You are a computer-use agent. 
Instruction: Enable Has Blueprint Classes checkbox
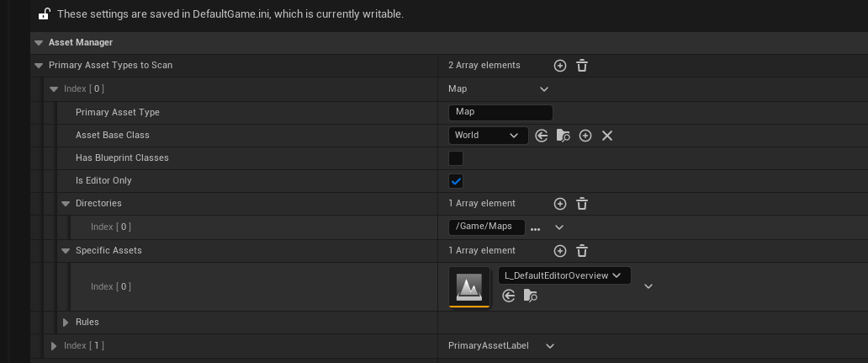[456, 158]
